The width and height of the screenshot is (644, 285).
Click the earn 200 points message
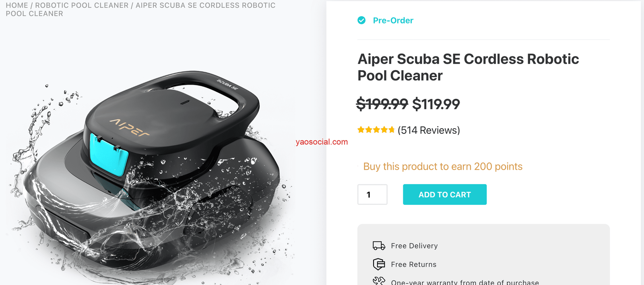(x=443, y=166)
